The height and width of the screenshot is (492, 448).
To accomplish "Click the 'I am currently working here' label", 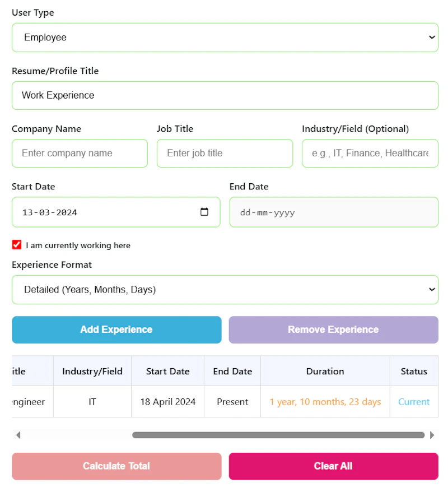I will point(78,245).
